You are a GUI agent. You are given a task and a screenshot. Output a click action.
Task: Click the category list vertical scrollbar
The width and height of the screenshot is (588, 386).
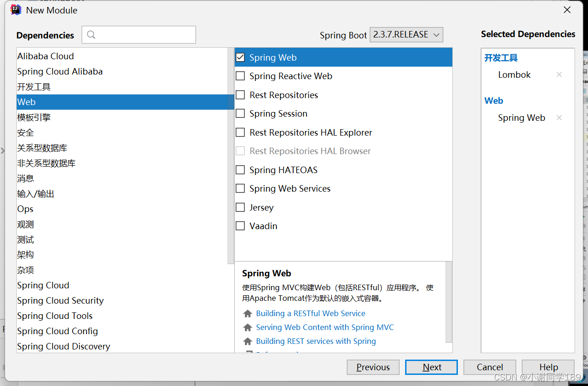pyautogui.click(x=231, y=156)
